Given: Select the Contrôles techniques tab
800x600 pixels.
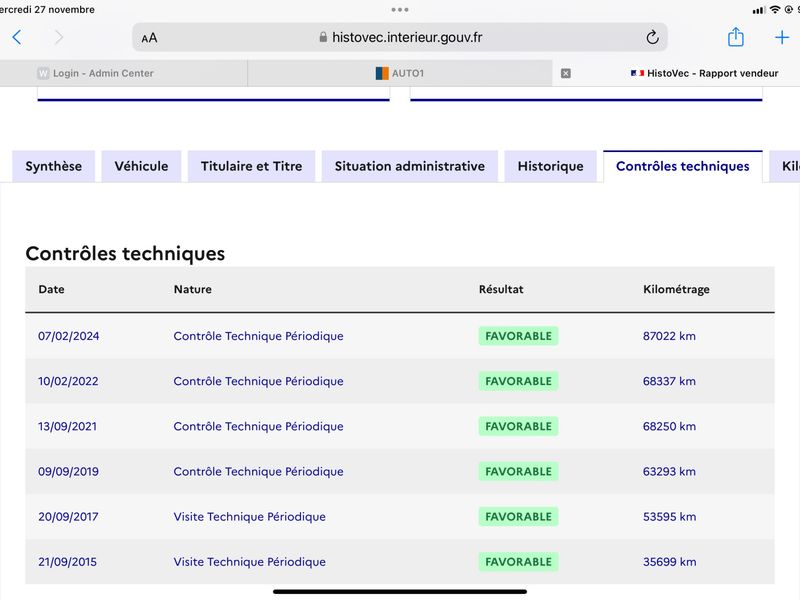Looking at the screenshot, I should [683, 166].
